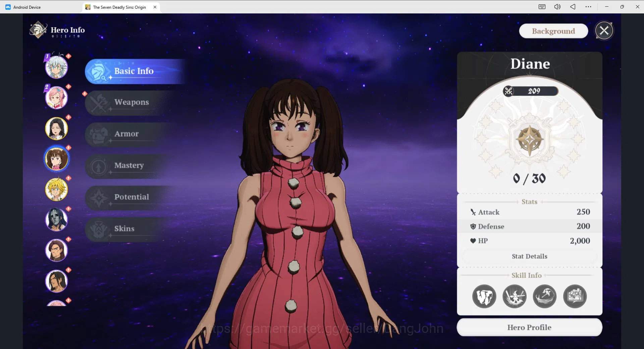Click the Attack 250 stat row
The height and width of the screenshot is (349, 644).
(x=530, y=212)
